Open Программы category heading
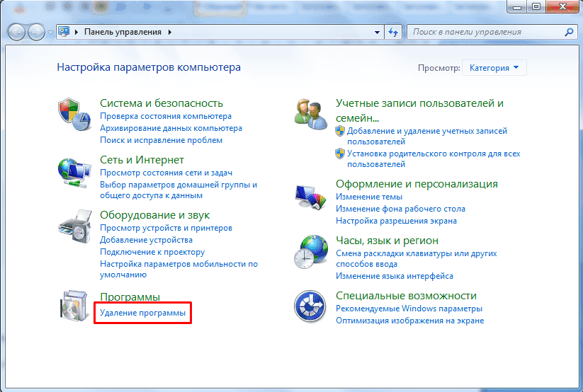 pos(130,297)
